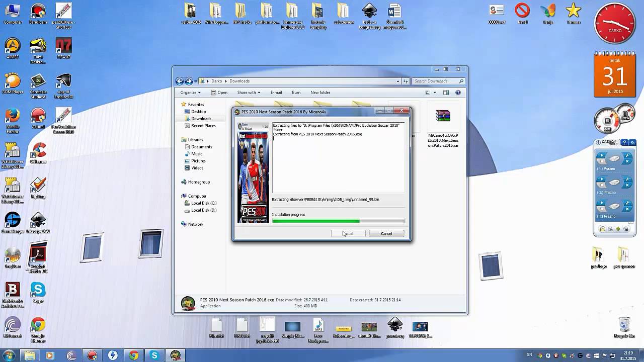Screen dimensions: 644x362
Task: Open Chrome from the taskbar
Action: [x=133, y=355]
